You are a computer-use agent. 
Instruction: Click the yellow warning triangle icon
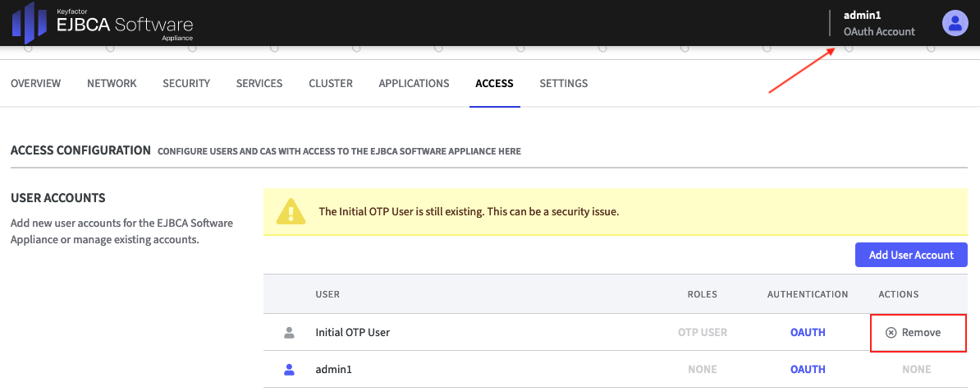pos(291,211)
